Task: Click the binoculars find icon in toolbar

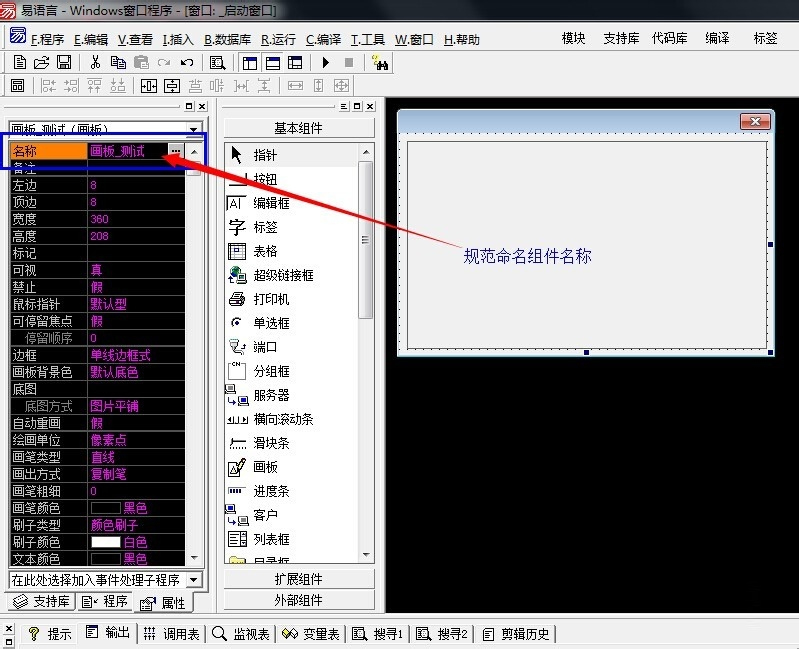Action: 380,62
